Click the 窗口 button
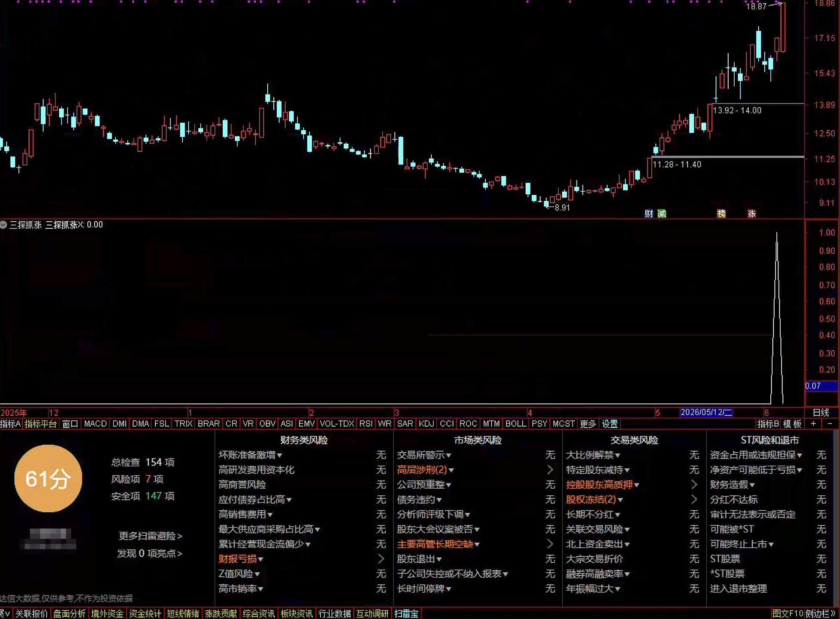Screen dimensions: 840x619 pos(70,424)
